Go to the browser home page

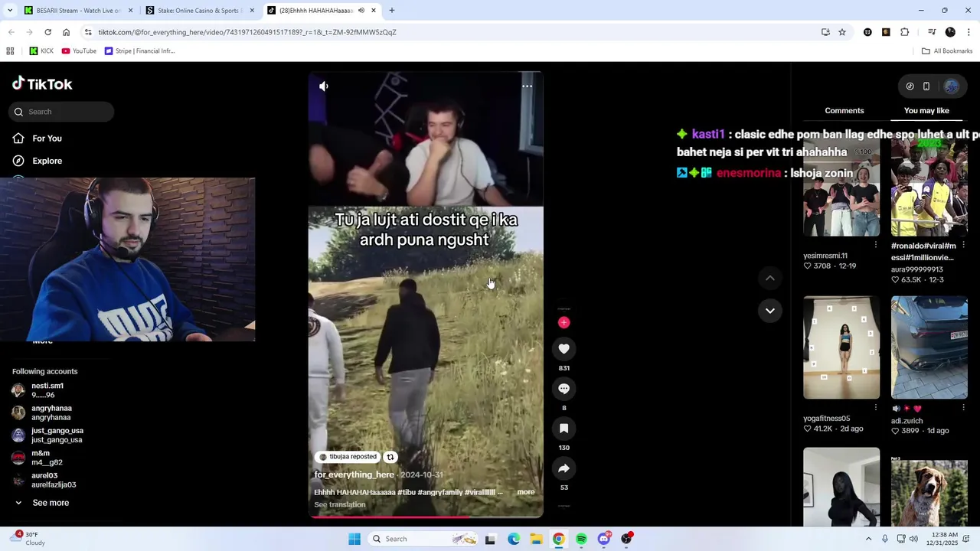[x=66, y=32]
